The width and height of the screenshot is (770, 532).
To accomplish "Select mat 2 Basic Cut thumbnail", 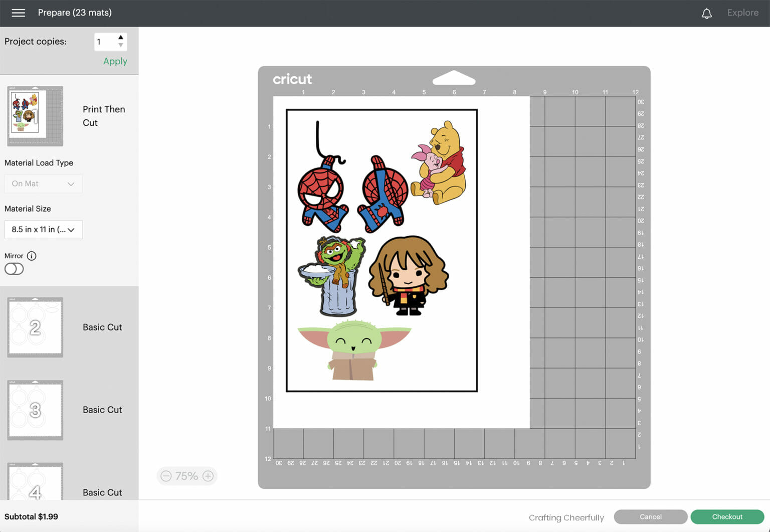I will click(35, 327).
